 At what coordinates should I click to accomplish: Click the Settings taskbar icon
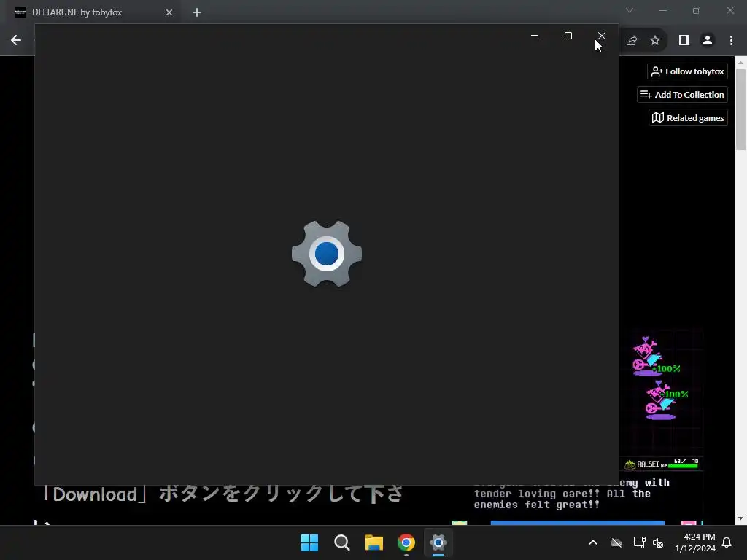[x=438, y=542]
